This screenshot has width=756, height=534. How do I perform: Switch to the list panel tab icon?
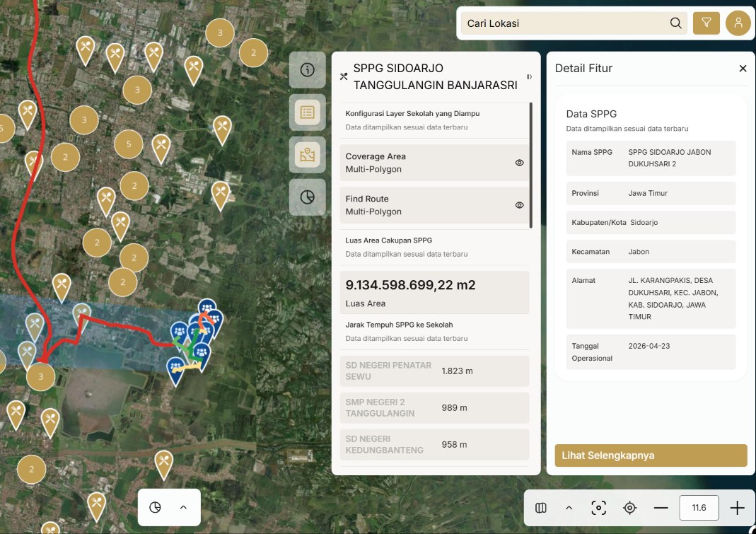point(307,112)
